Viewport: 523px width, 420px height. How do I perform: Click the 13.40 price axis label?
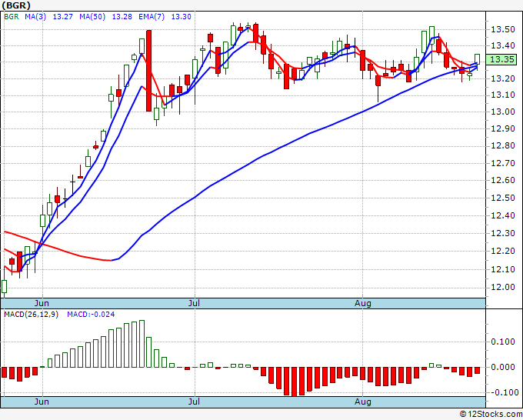click(x=503, y=45)
